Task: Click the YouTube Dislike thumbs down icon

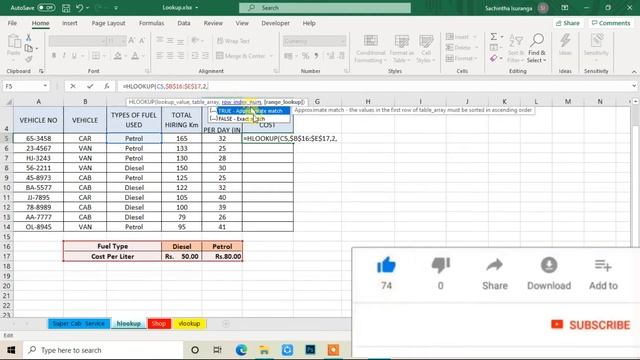Action: pyautogui.click(x=440, y=265)
